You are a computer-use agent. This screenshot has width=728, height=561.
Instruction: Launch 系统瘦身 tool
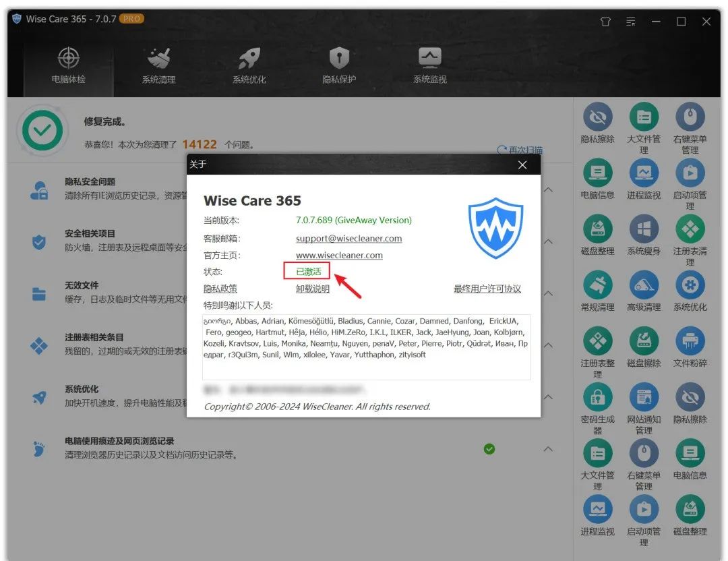point(644,235)
